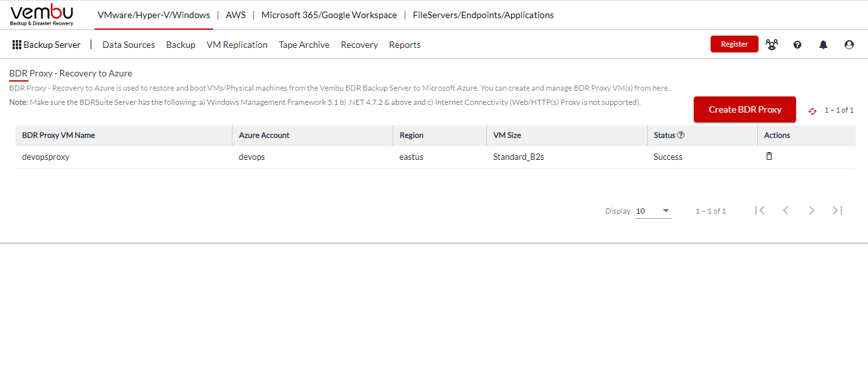The image size is (868, 367).
Task: Open the Backup Server grid menu icon
Action: pos(17,45)
